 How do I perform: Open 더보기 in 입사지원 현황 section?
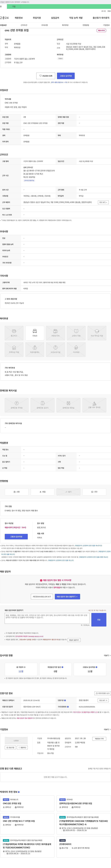pyautogui.click(x=107, y=655)
